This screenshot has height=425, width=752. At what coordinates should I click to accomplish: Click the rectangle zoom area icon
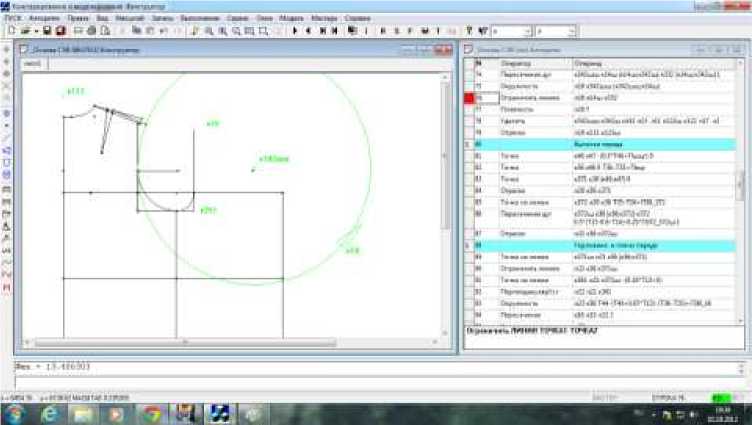pos(263,31)
